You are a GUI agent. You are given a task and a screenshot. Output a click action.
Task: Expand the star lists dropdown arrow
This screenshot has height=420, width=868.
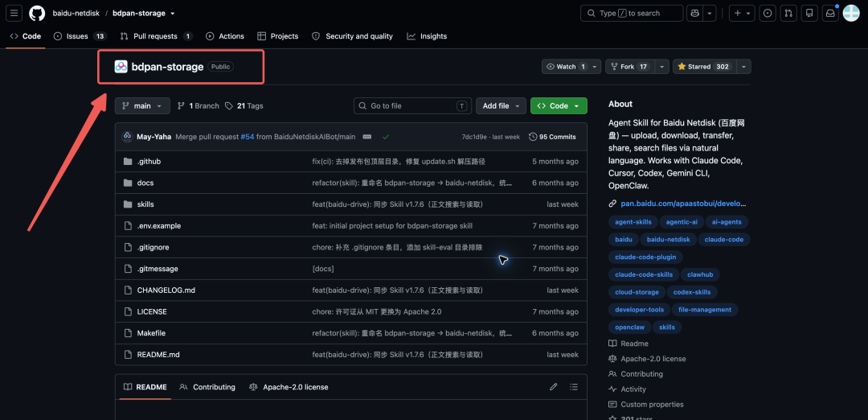click(744, 67)
